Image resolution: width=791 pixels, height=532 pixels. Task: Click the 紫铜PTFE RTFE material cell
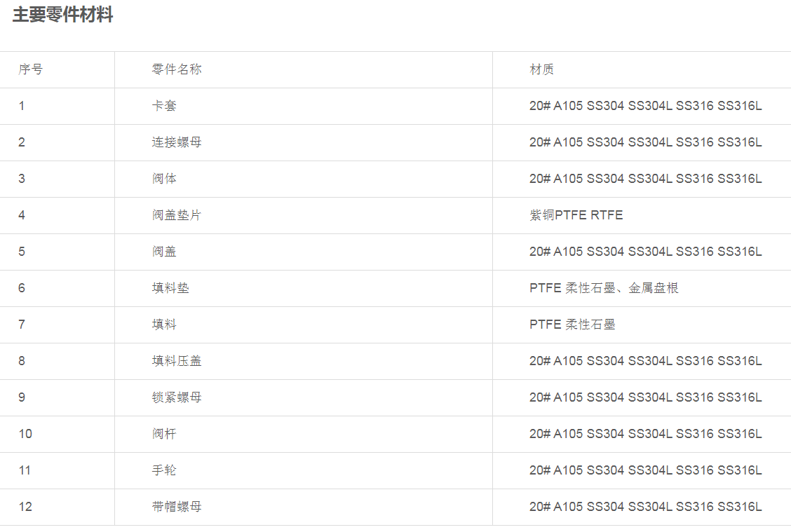[x=576, y=215]
